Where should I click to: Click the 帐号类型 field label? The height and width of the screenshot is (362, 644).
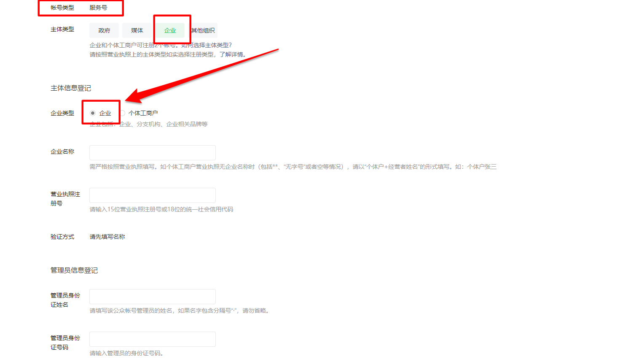[62, 8]
